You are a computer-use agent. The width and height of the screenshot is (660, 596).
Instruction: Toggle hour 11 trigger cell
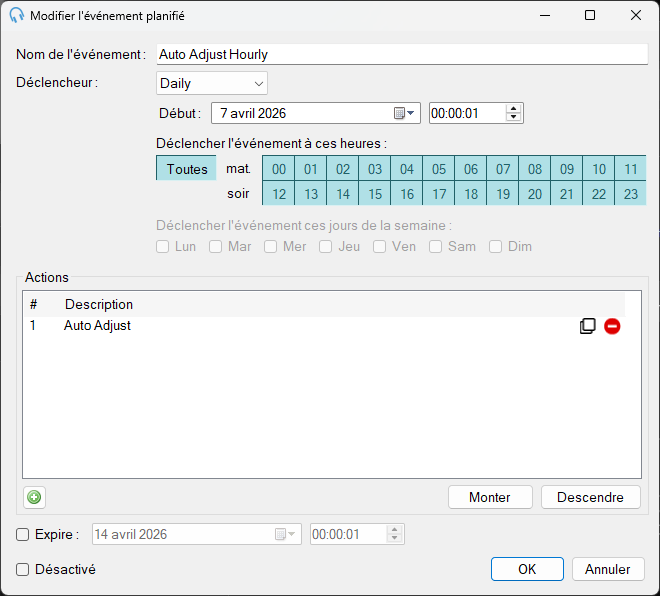631,168
